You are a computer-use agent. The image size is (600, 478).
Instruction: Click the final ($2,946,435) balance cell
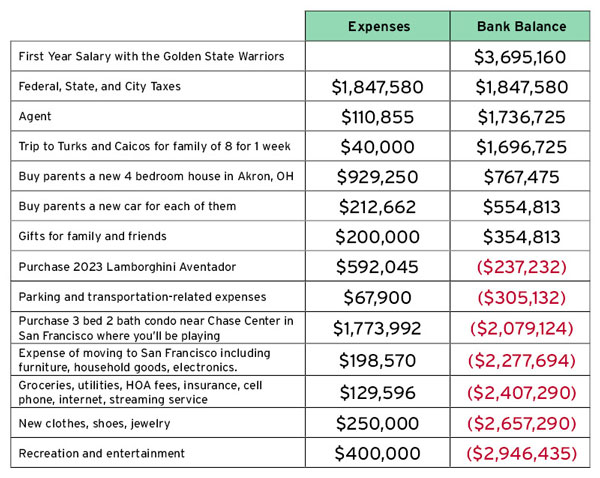[520, 453]
